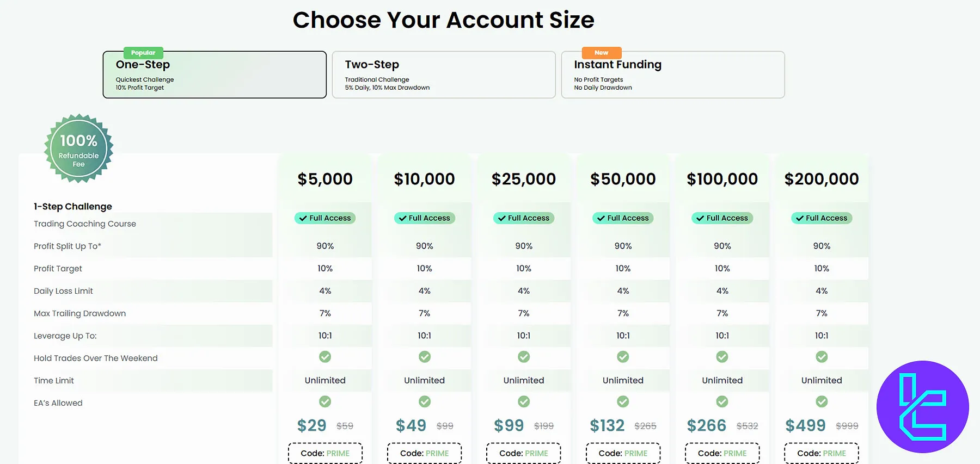This screenshot has height=464, width=980.
Task: Click the PRIME code button under $132
Action: [623, 453]
